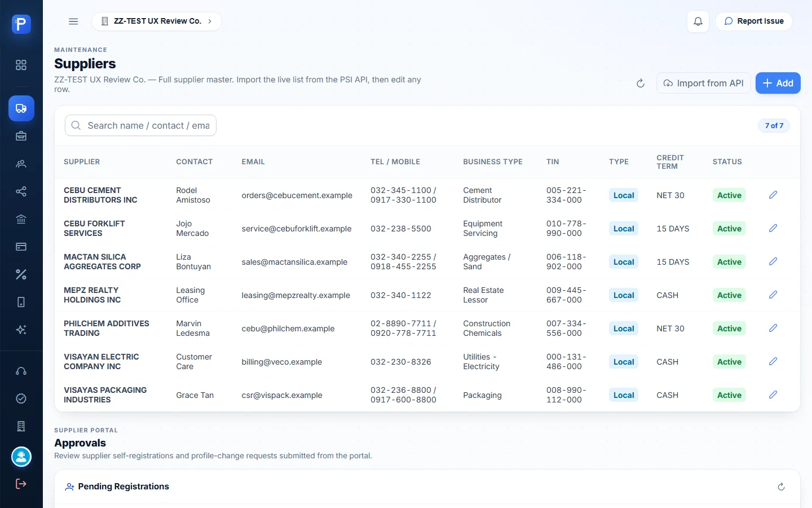Edit the VISAYAN ELECTRIC COMPANY INC row
Viewport: 812px width, 508px height.
point(773,361)
